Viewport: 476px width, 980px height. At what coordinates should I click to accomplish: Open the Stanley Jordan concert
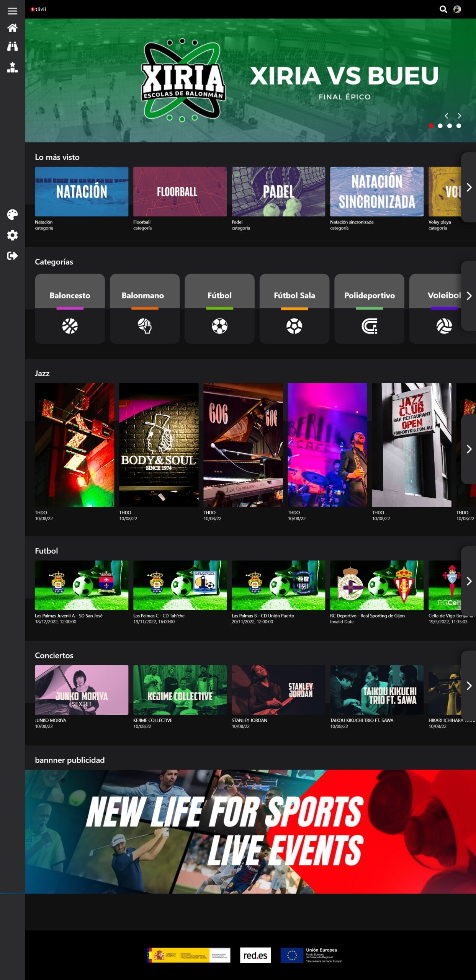pos(278,690)
